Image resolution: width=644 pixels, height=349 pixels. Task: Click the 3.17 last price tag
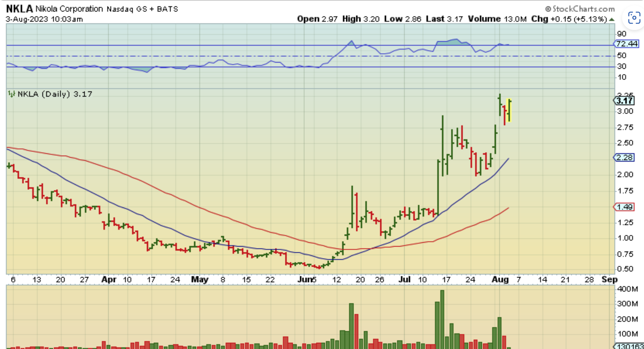click(624, 101)
